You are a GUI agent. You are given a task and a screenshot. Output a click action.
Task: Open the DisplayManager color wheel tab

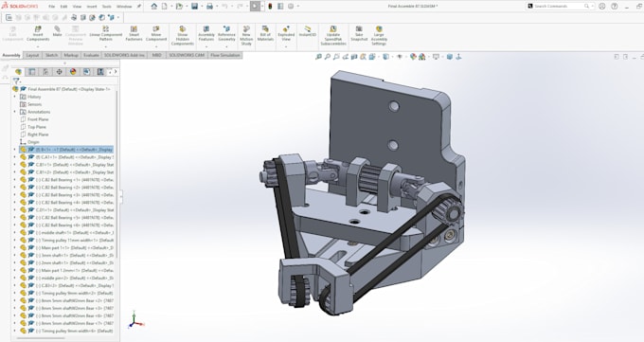point(73,71)
